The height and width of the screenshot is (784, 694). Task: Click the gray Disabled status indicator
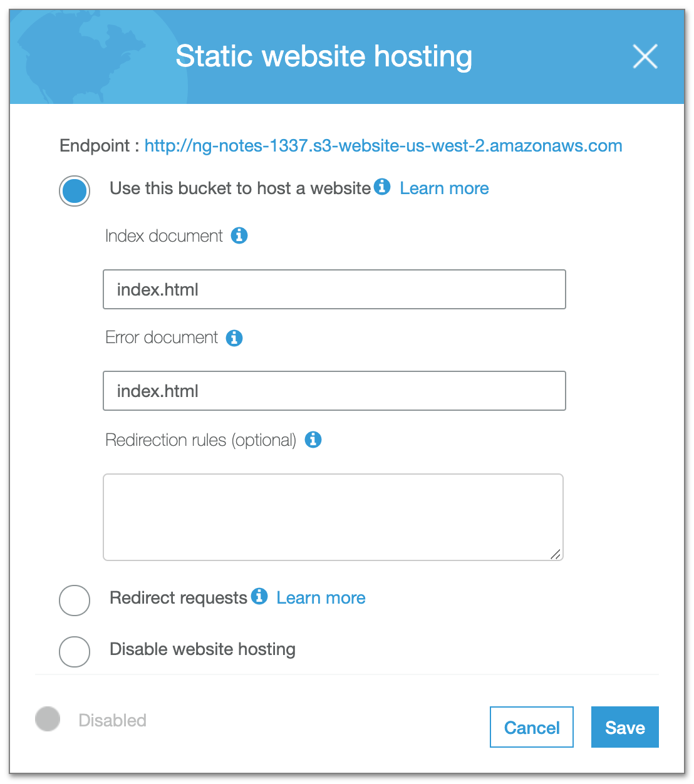[x=48, y=719]
